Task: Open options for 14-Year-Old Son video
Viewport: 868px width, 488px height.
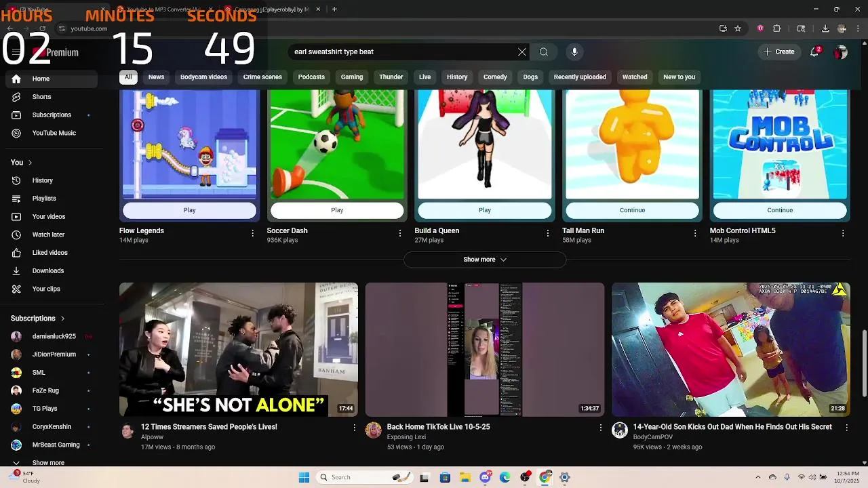Action: (846, 428)
